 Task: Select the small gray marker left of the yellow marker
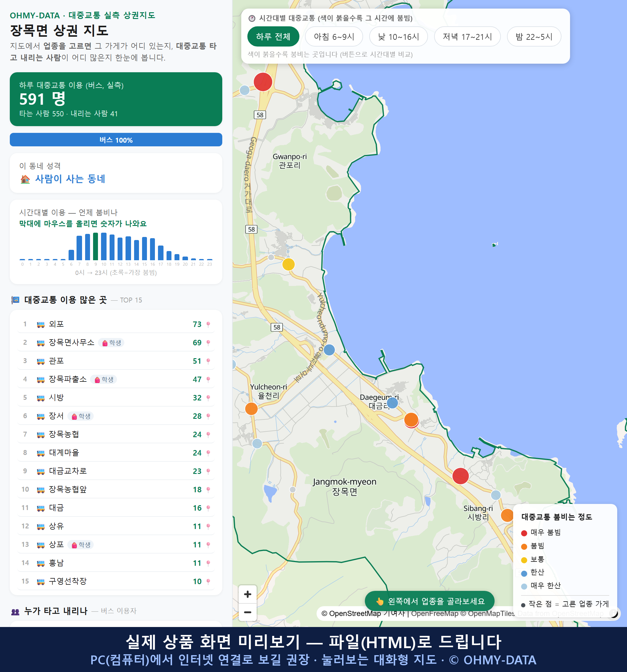pyautogui.click(x=271, y=257)
